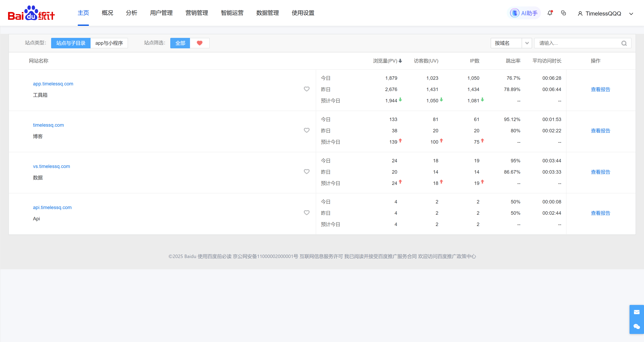Open the notification bell icon
The image size is (644, 342).
click(x=549, y=13)
